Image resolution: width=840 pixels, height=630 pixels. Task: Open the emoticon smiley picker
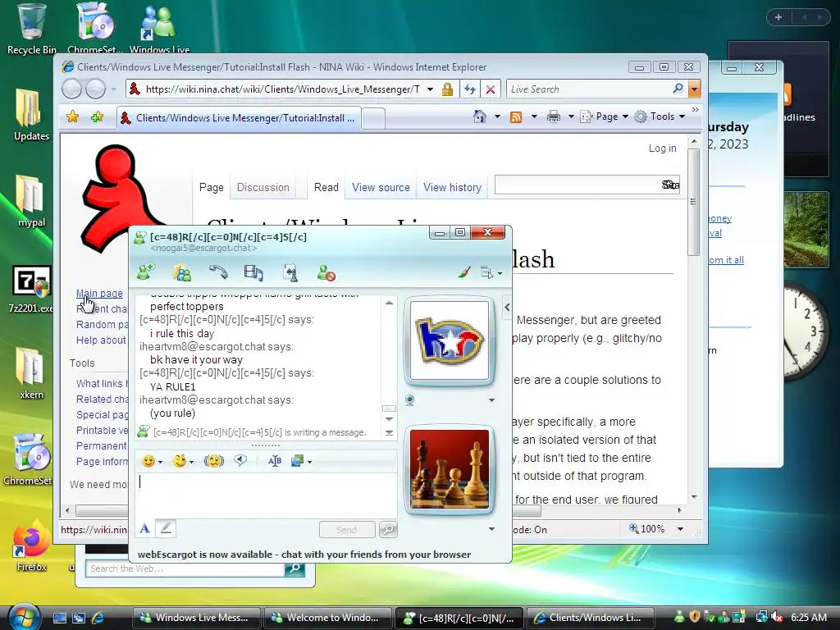pos(148,461)
